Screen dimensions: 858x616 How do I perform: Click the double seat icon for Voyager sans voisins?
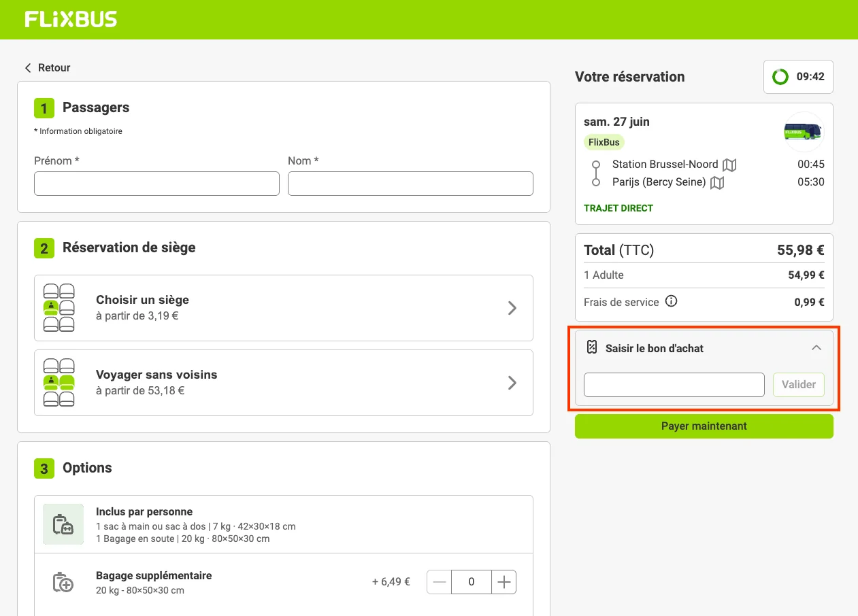59,383
